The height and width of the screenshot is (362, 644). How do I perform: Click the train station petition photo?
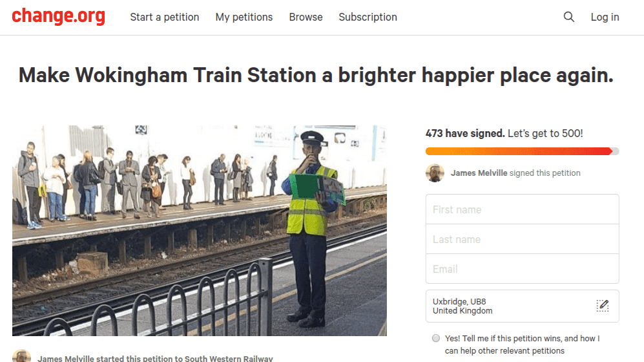point(199,230)
